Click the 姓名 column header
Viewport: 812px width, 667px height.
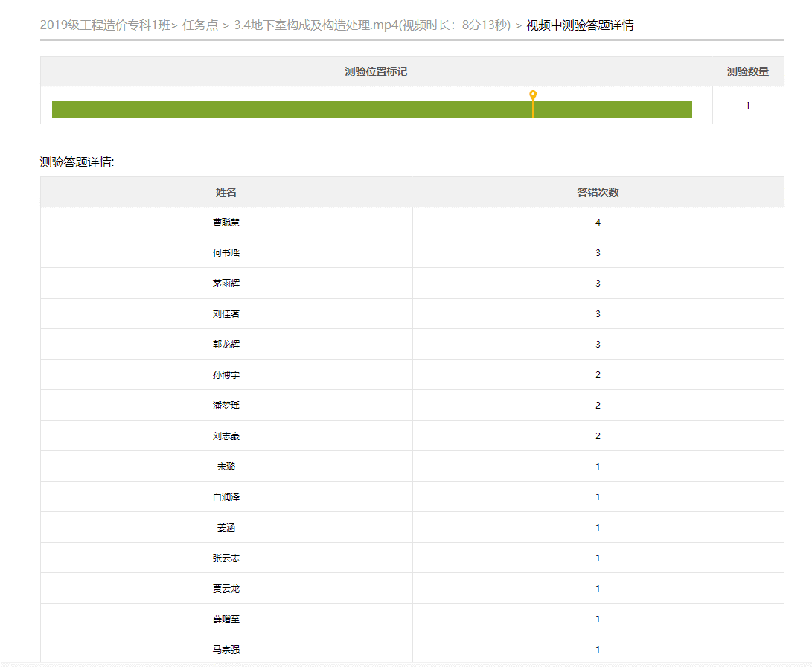226,192
